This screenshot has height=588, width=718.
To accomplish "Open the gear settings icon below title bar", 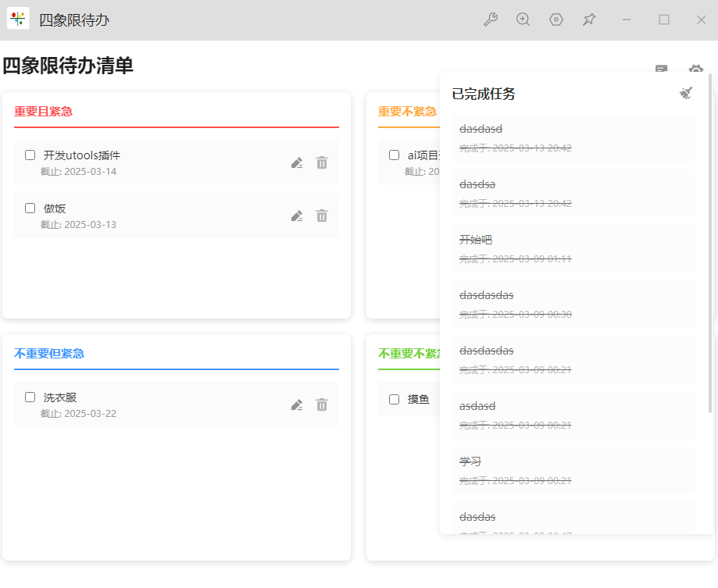I will tap(696, 69).
